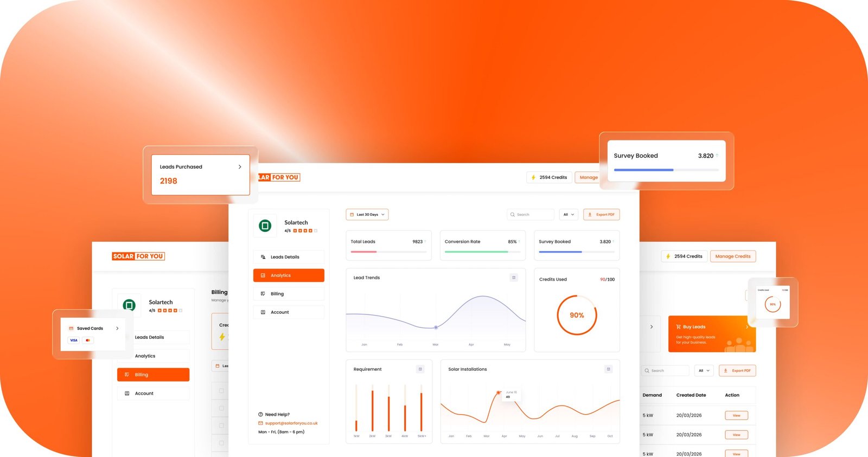The image size is (868, 457).
Task: Click the June 16 data point on Solar Installations
Action: coord(498,392)
